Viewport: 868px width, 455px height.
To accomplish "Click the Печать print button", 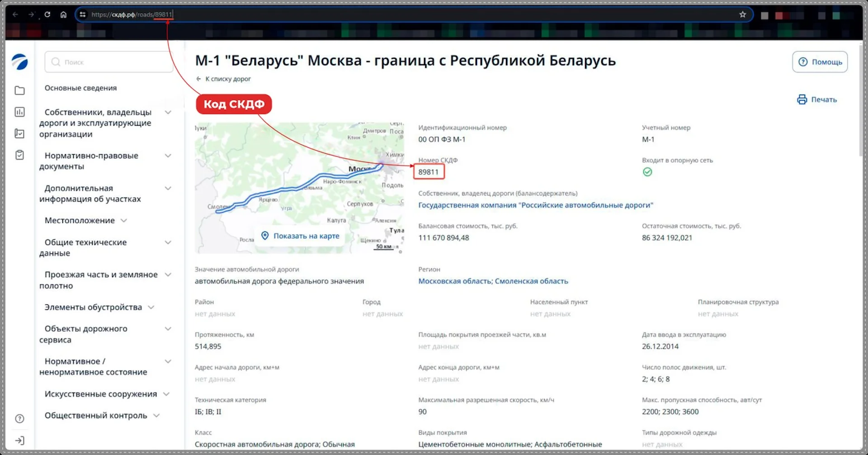I will pyautogui.click(x=817, y=100).
